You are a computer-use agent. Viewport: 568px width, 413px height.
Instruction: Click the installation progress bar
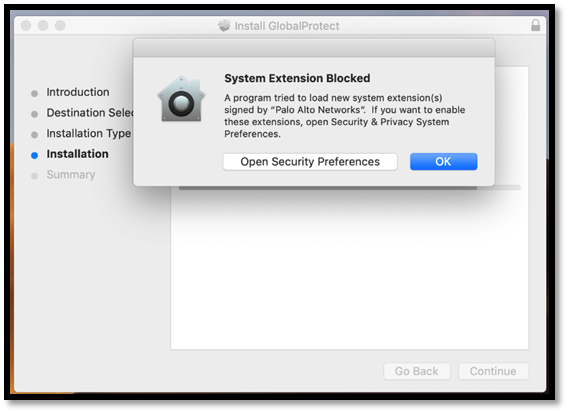point(349,188)
